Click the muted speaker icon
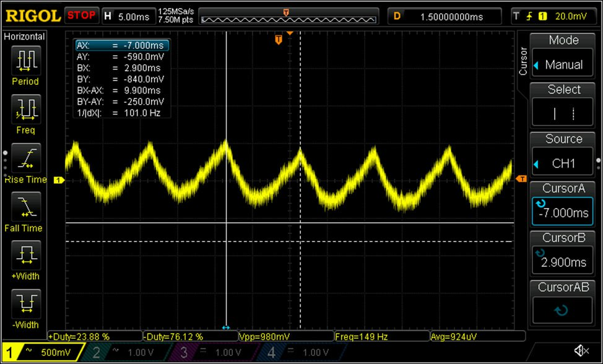The width and height of the screenshot is (603, 364). coord(581,350)
